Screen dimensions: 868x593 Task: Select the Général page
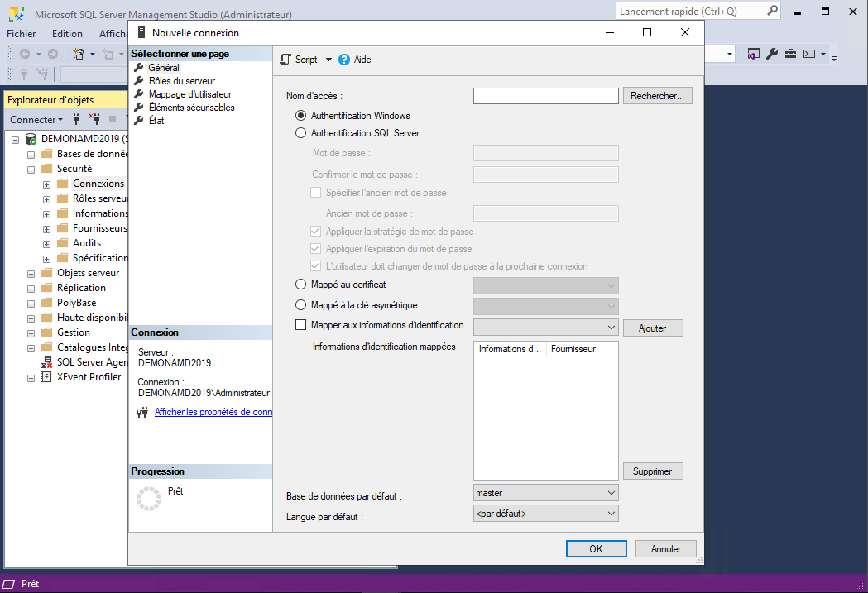coord(164,68)
